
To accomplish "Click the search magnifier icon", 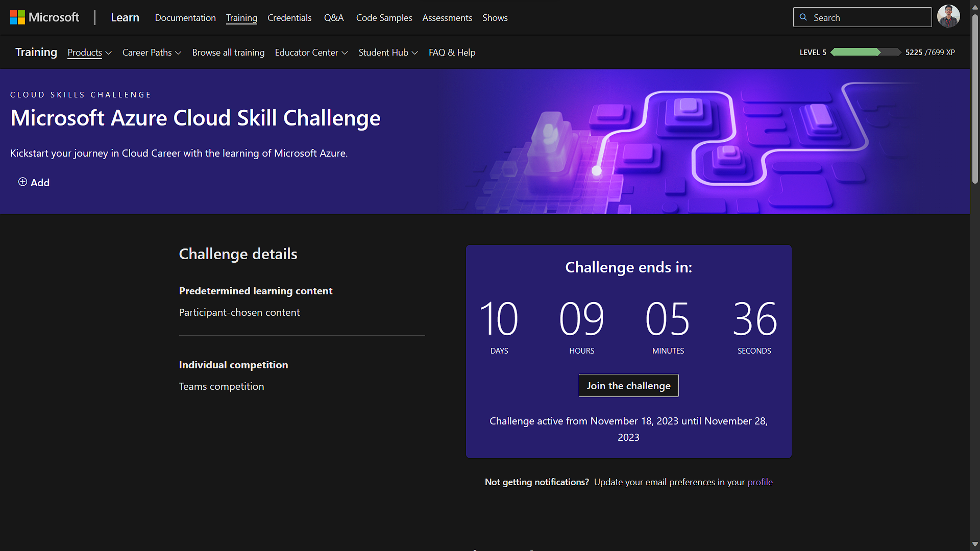I will click(802, 17).
